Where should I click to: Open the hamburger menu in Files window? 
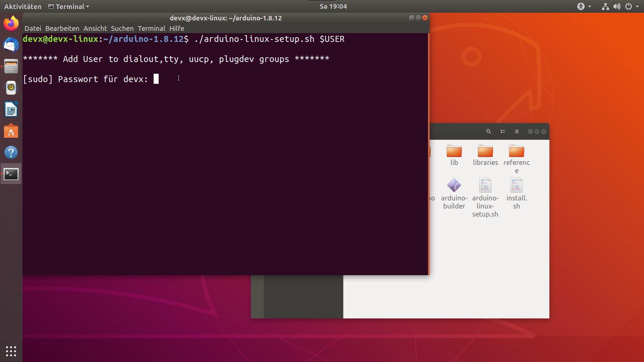tap(517, 131)
